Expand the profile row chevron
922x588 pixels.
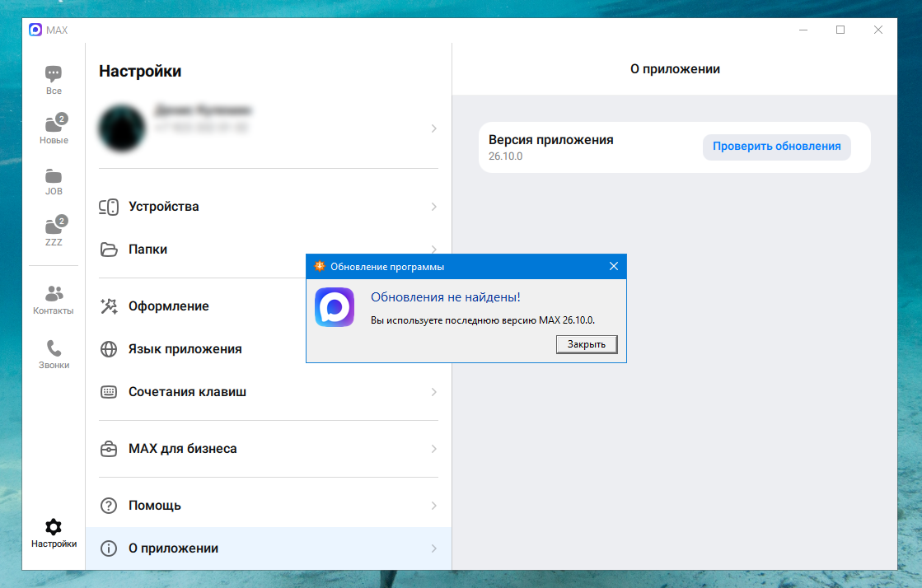[x=433, y=128]
